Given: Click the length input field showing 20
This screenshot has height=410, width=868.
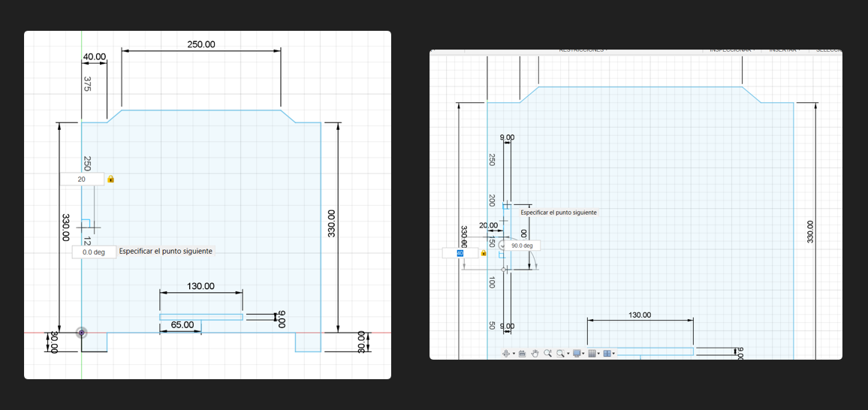Looking at the screenshot, I should coord(82,179).
